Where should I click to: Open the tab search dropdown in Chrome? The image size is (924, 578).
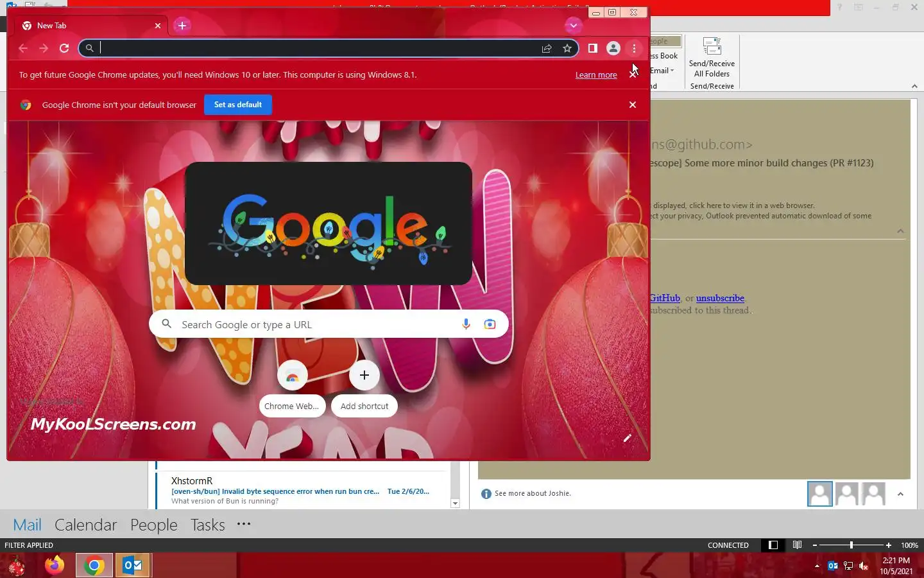[573, 26]
